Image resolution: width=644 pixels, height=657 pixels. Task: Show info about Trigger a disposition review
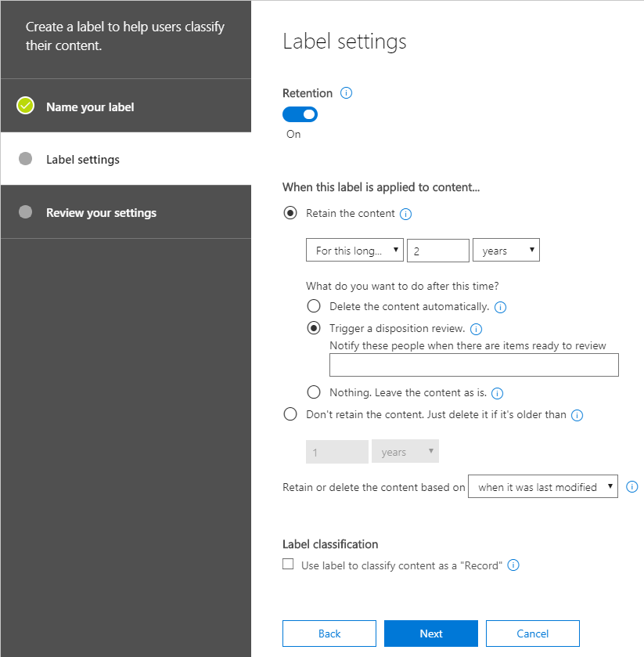(x=476, y=329)
